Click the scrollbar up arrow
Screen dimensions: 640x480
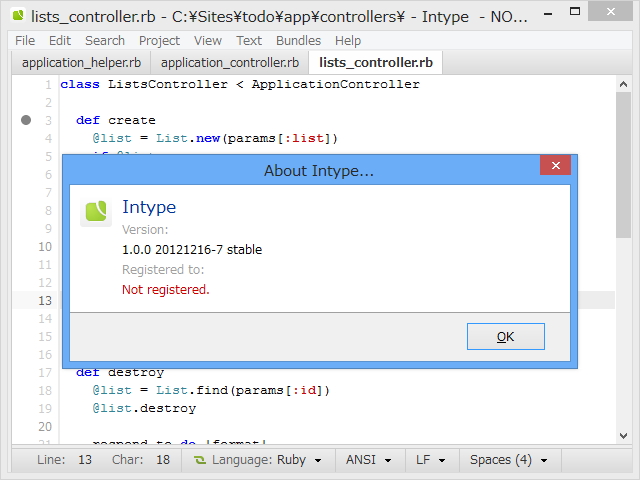point(623,84)
